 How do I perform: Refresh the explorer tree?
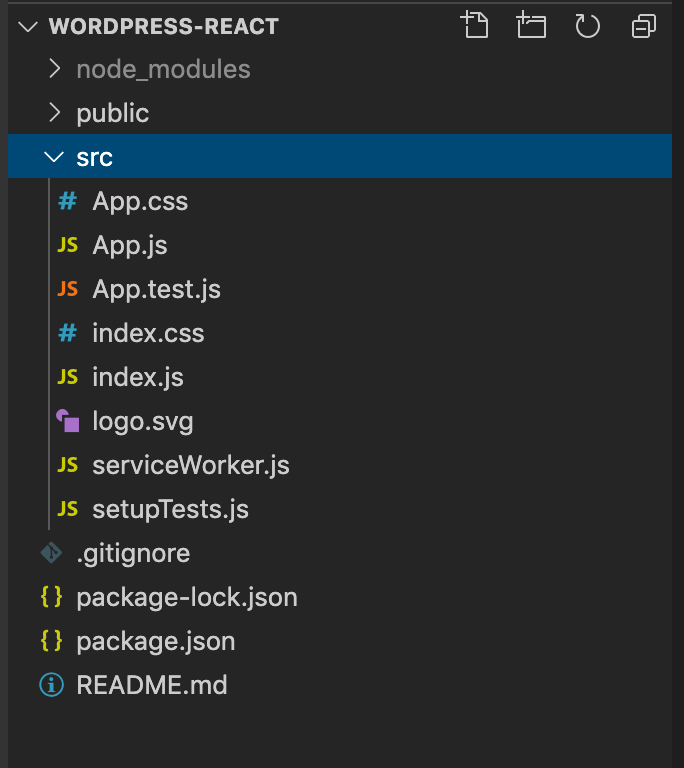pyautogui.click(x=587, y=26)
